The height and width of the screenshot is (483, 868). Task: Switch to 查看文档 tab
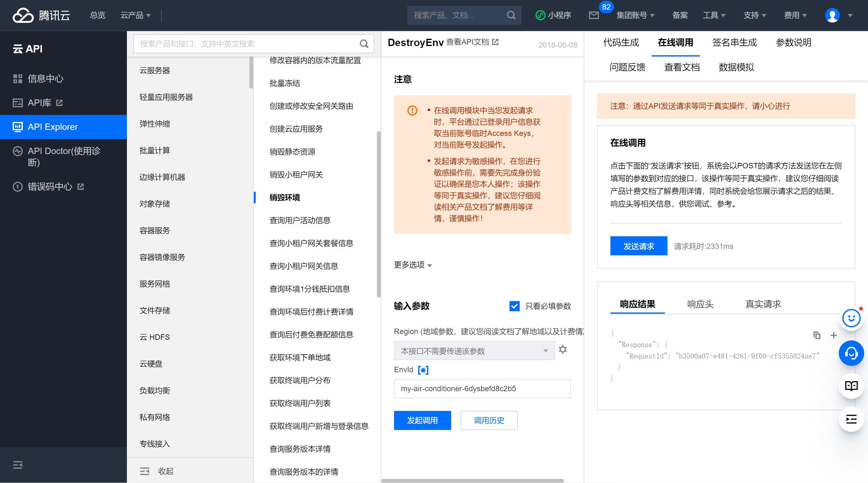pos(682,67)
